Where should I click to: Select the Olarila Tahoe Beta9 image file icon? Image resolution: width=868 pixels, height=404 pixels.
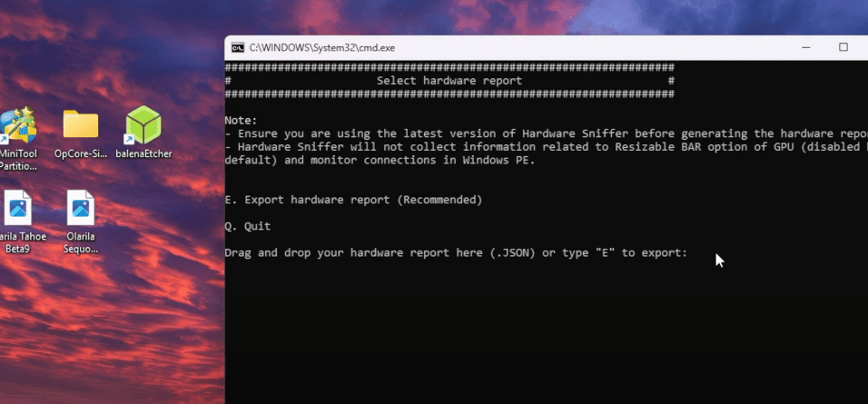coord(18,209)
